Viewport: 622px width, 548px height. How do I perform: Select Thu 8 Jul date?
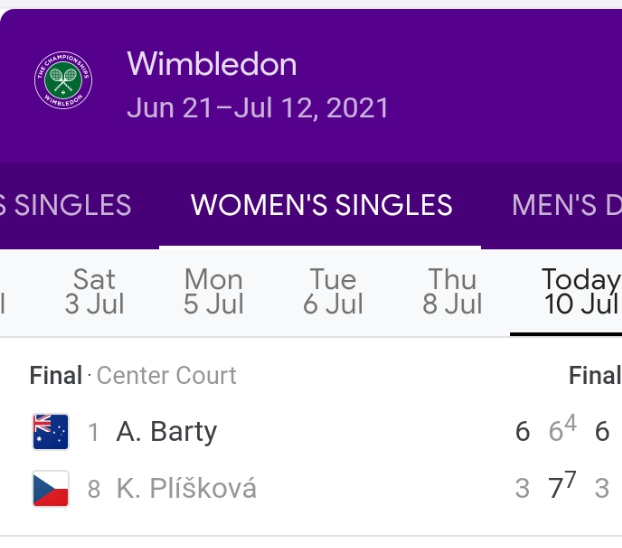[x=452, y=291]
